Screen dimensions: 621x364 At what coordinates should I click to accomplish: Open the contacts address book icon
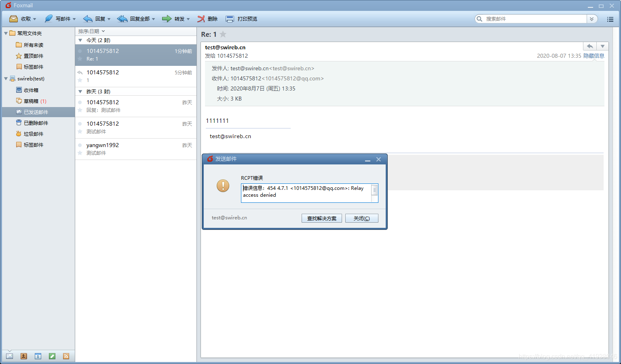point(23,356)
